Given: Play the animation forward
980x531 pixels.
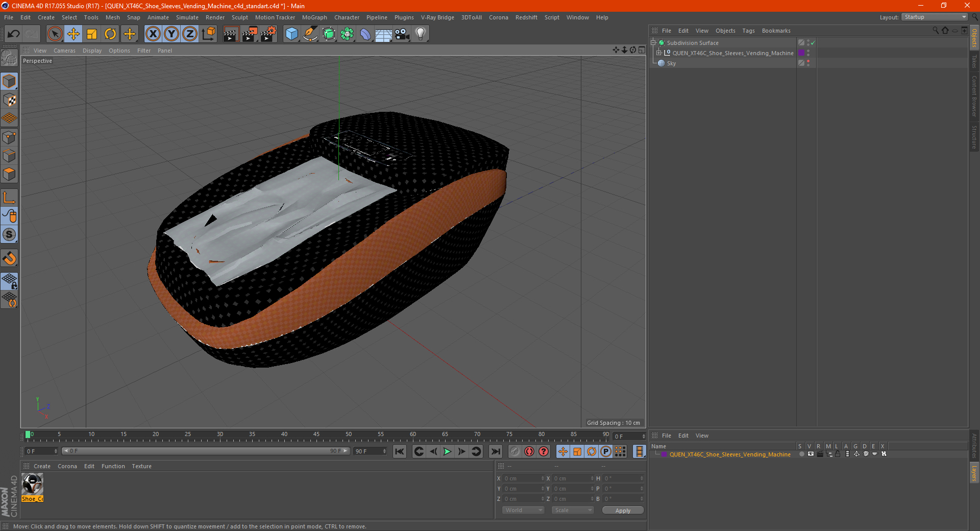Looking at the screenshot, I should (x=447, y=451).
